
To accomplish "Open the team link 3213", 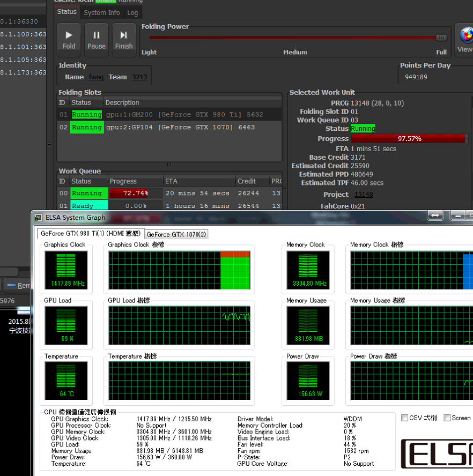I will (x=139, y=77).
